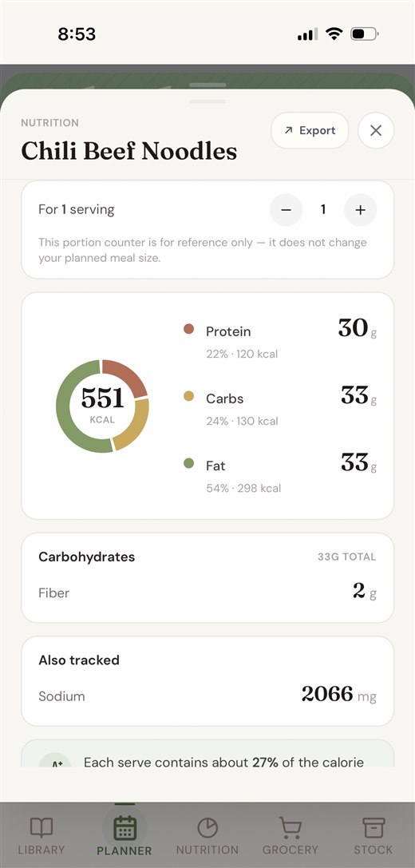Decrease servings with the minus button

[x=286, y=210]
